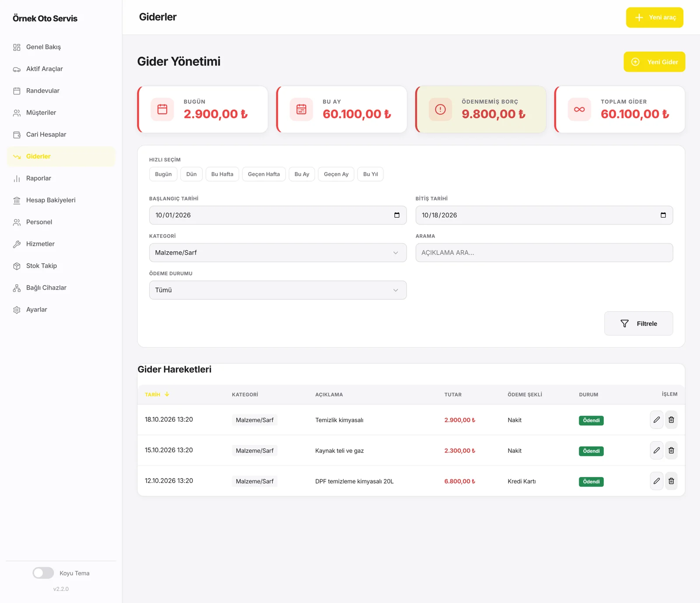Image resolution: width=700 pixels, height=603 pixels.
Task: Click the Stok Takip box icon
Action: click(17, 266)
